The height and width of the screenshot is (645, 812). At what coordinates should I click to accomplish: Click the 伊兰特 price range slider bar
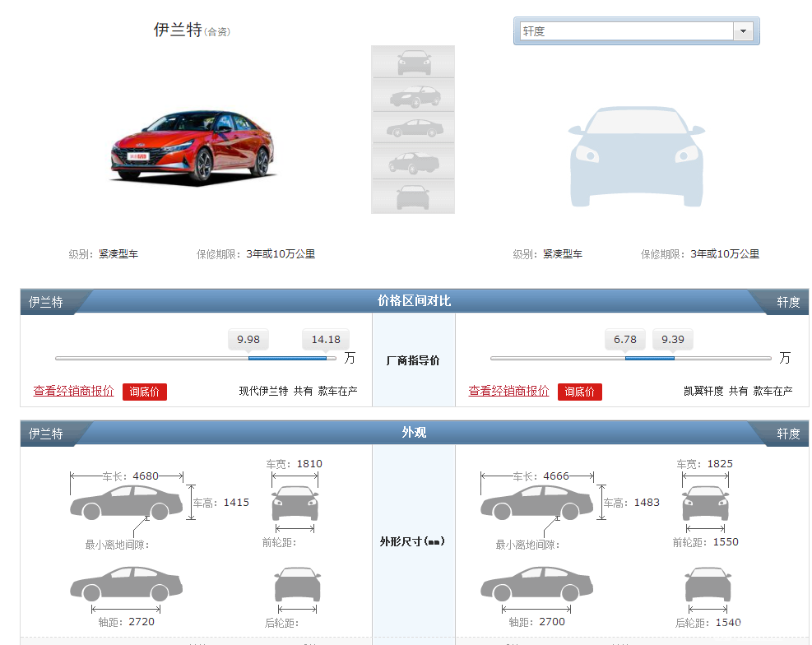pyautogui.click(x=196, y=358)
